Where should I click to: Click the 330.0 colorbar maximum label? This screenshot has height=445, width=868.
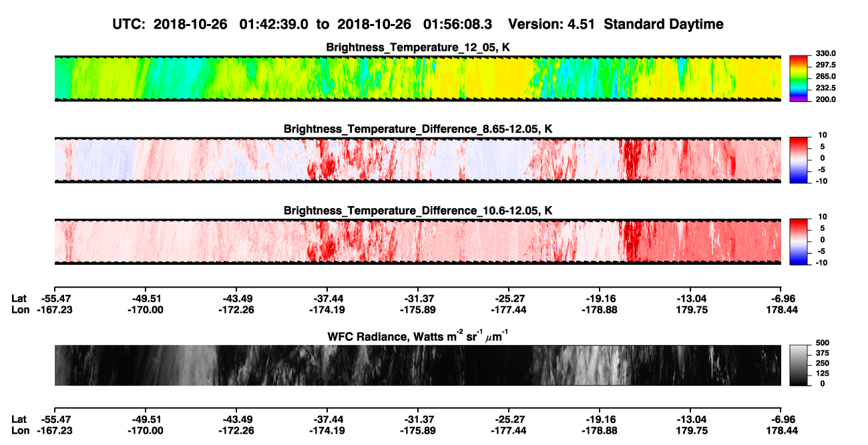[x=825, y=53]
